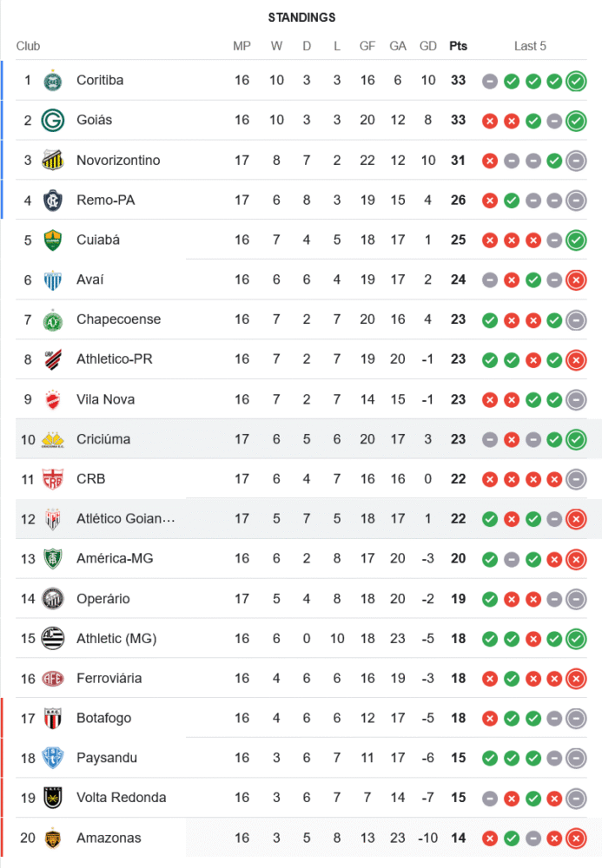The height and width of the screenshot is (868, 602).
Task: Click the Pts column header
Action: coord(458,46)
